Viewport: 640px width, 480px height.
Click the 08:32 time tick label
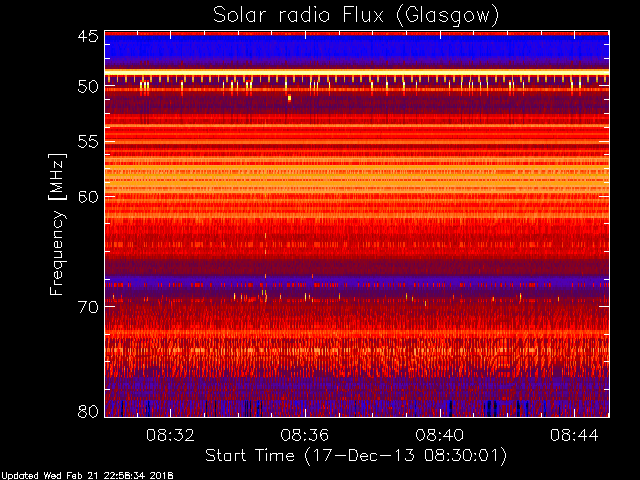170,435
